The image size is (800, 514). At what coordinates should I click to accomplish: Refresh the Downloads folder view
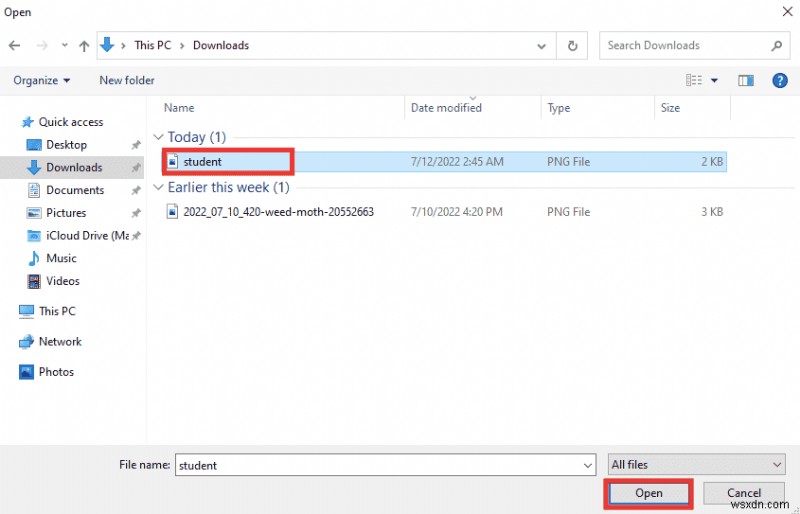pos(572,46)
